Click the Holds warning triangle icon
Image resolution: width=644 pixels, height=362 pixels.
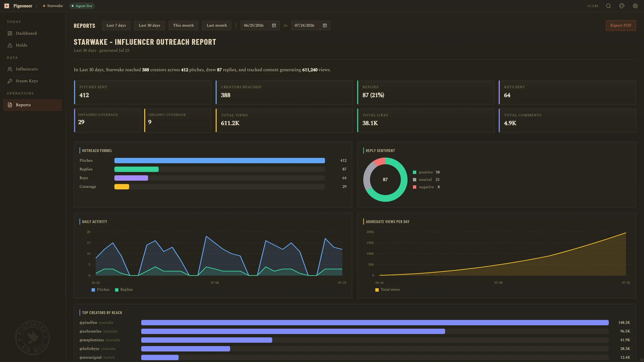point(10,45)
